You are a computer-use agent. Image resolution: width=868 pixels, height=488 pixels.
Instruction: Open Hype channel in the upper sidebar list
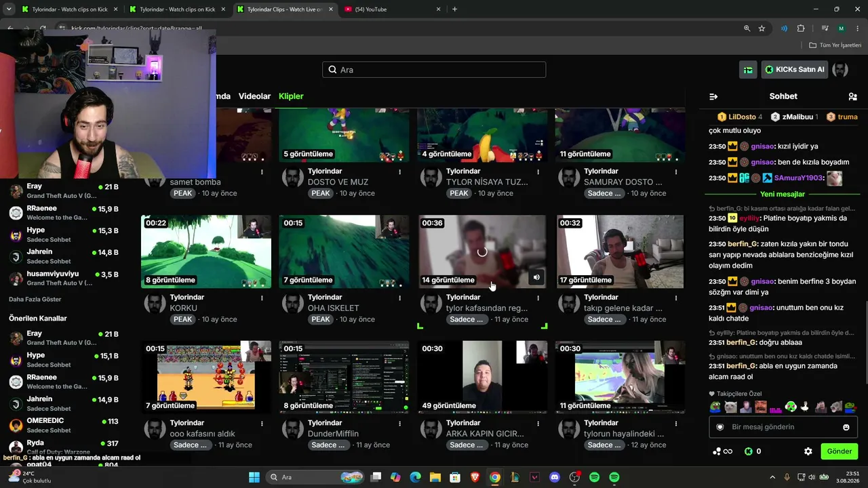pyautogui.click(x=65, y=235)
